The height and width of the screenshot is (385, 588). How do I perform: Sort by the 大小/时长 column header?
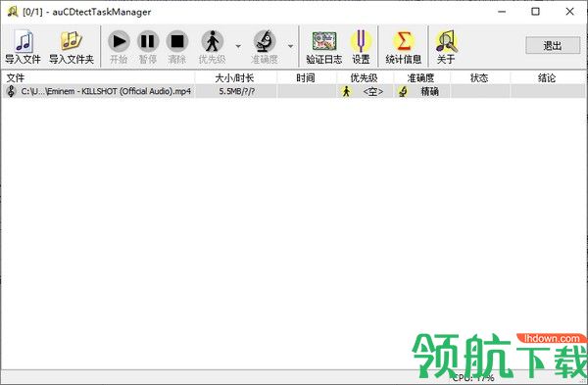(235, 77)
